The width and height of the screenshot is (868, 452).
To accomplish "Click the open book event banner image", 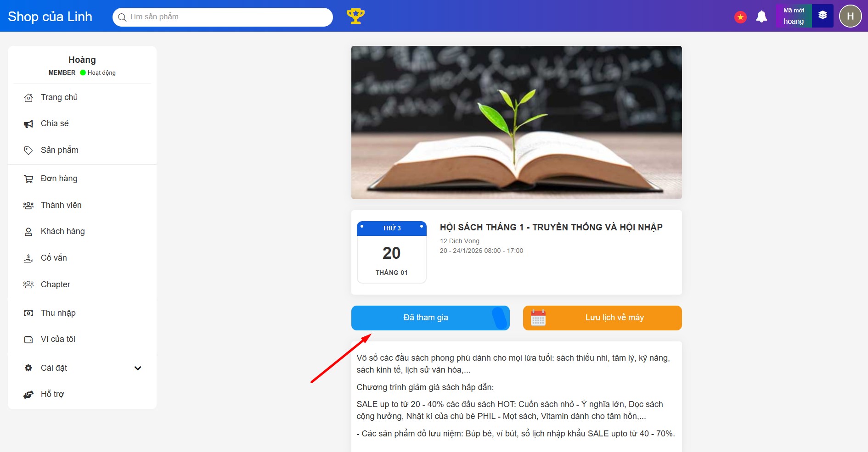I will [516, 123].
